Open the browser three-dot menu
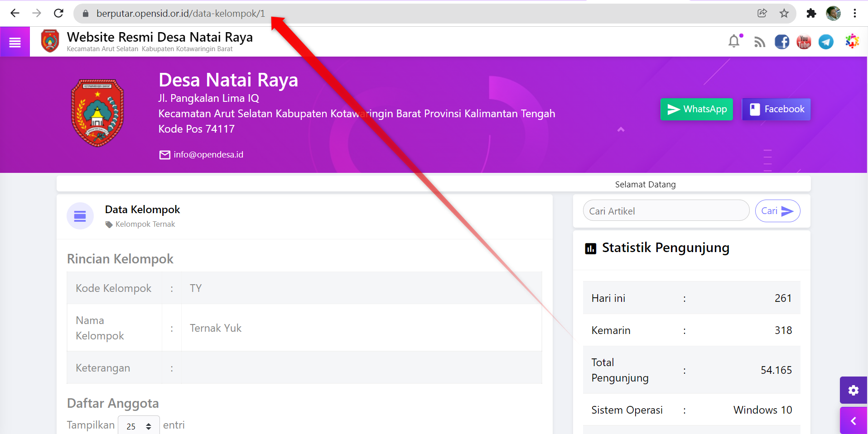Viewport: 868px width, 434px height. tap(855, 13)
